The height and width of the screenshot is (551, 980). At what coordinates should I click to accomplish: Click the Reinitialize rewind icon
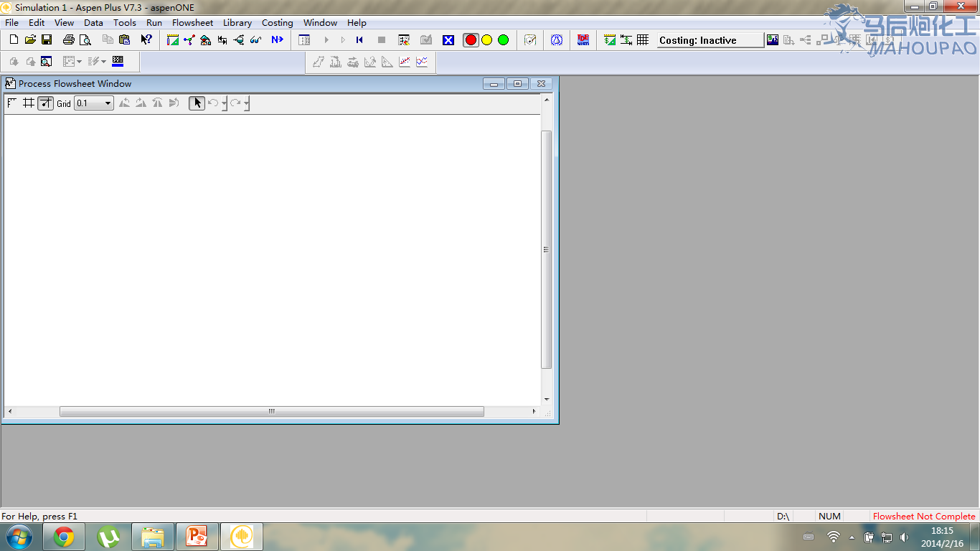(359, 40)
